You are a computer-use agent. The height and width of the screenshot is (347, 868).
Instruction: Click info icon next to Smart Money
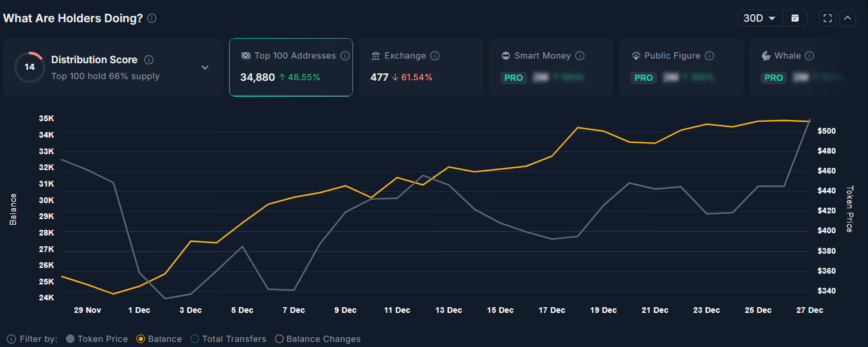point(580,56)
